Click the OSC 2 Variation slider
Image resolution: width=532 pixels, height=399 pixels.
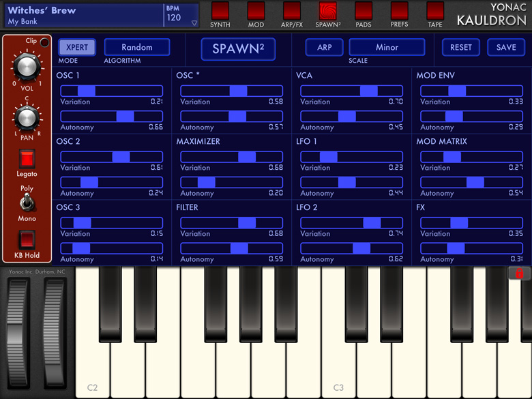click(x=112, y=157)
